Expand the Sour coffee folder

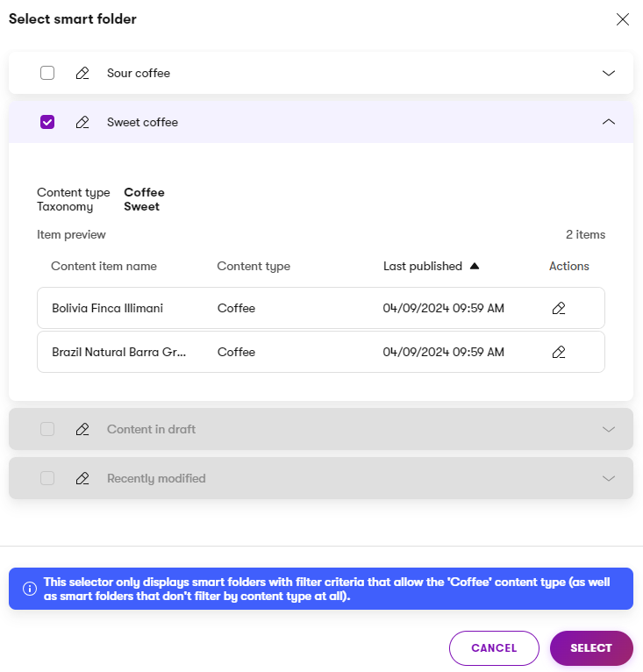click(609, 74)
